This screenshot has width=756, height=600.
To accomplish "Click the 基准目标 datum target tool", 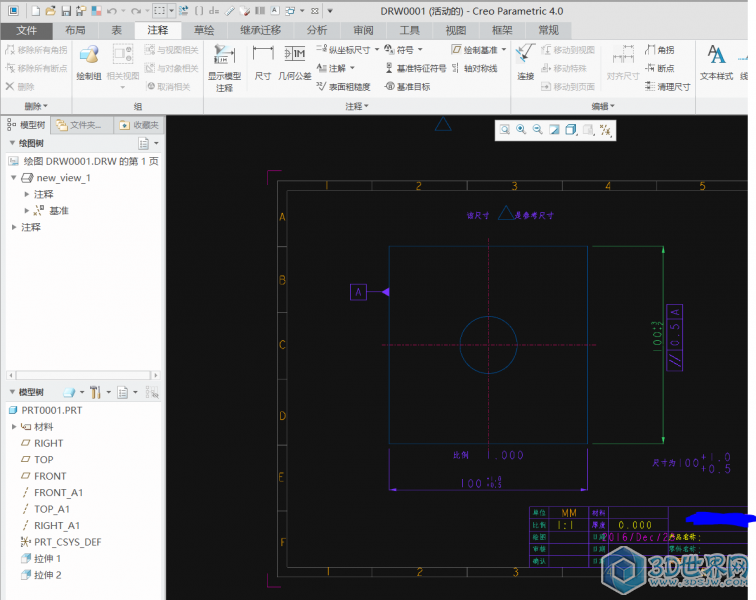I will pyautogui.click(x=407, y=86).
